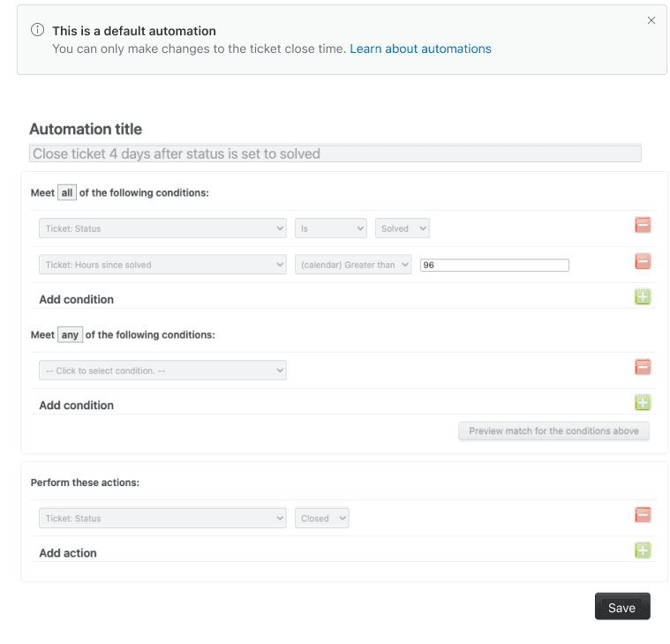Open the Solved value dropdown

(402, 228)
